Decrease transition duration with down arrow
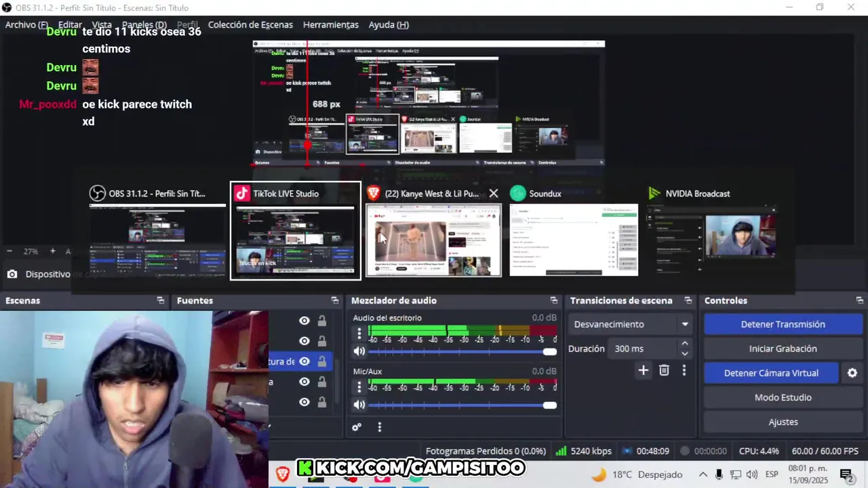 (685, 353)
